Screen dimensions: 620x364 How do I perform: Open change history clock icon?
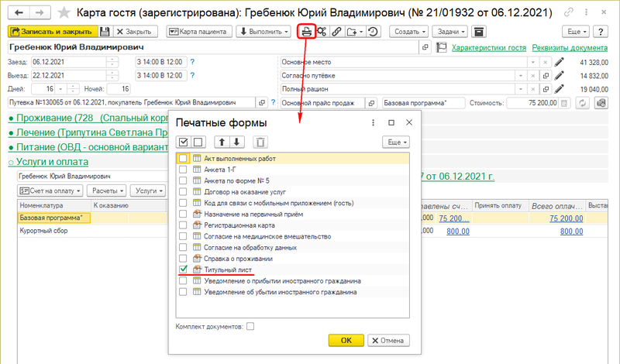pyautogui.click(x=373, y=32)
